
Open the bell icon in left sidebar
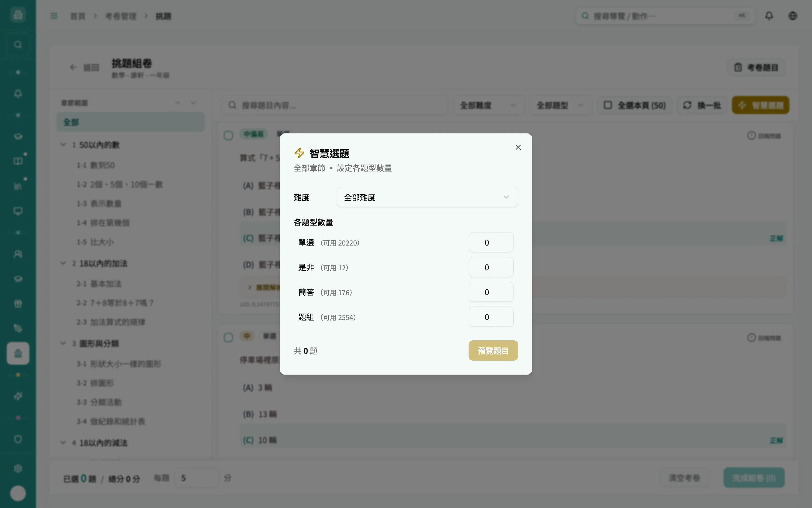[18, 93]
